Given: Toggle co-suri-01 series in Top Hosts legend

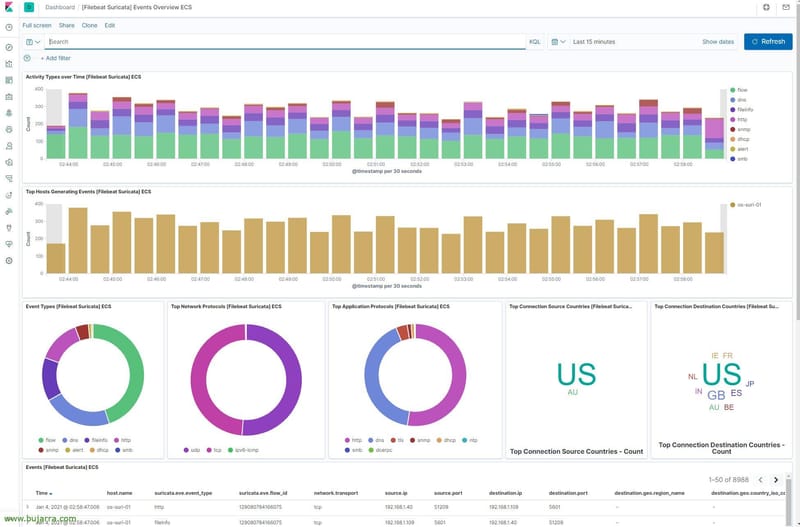Looking at the screenshot, I should [x=749, y=204].
